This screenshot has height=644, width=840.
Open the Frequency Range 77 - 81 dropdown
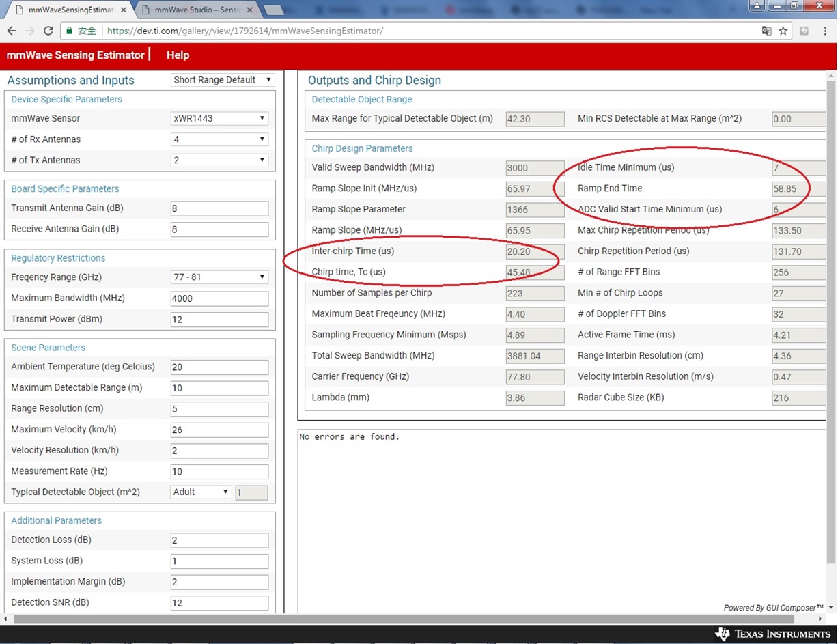click(219, 277)
